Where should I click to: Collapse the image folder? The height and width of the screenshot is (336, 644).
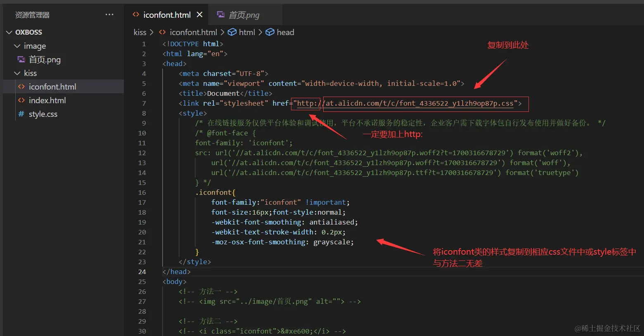pos(17,46)
